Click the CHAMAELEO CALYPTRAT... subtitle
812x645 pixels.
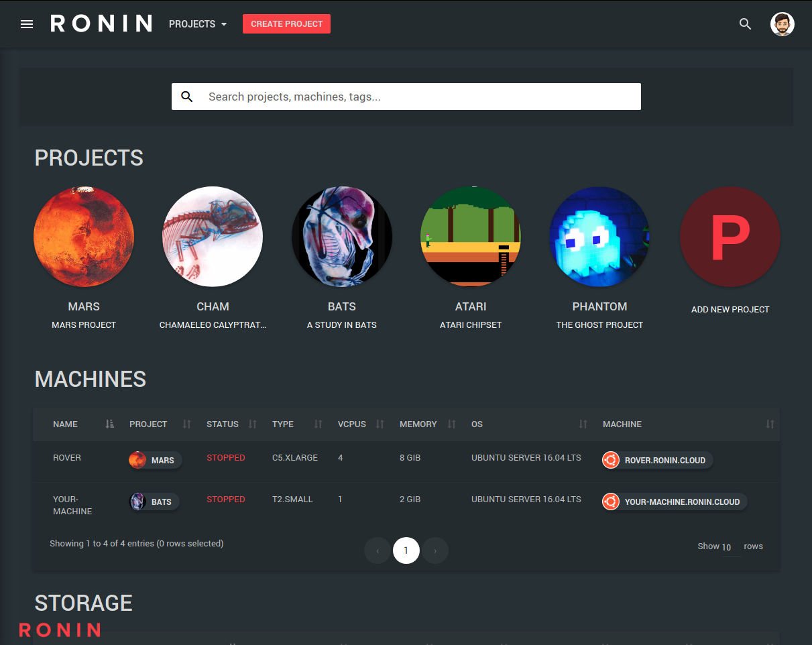point(213,325)
